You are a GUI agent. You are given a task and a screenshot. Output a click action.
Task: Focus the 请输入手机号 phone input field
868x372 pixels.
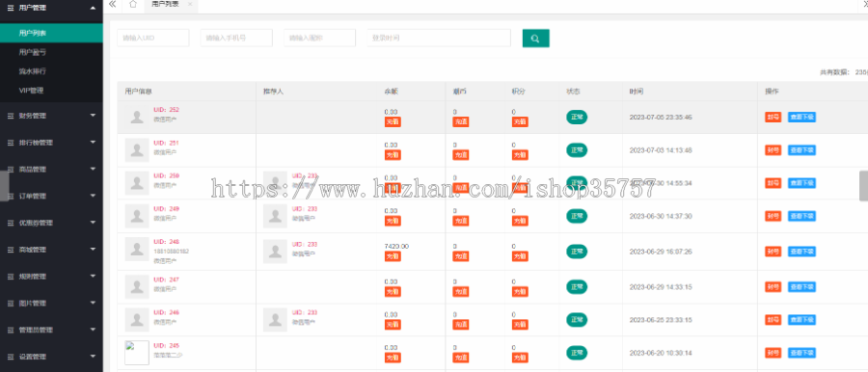(x=236, y=39)
